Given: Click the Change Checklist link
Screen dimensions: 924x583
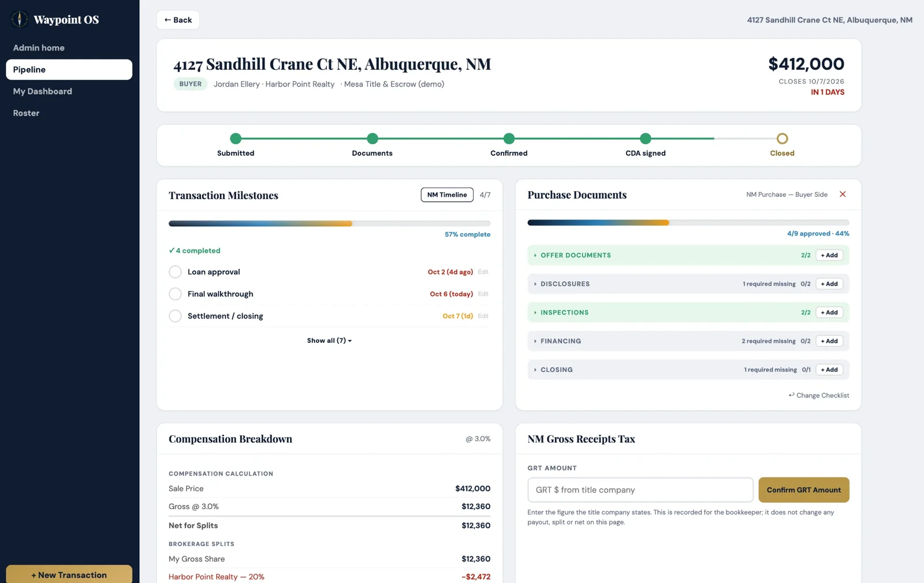Looking at the screenshot, I should (x=819, y=395).
